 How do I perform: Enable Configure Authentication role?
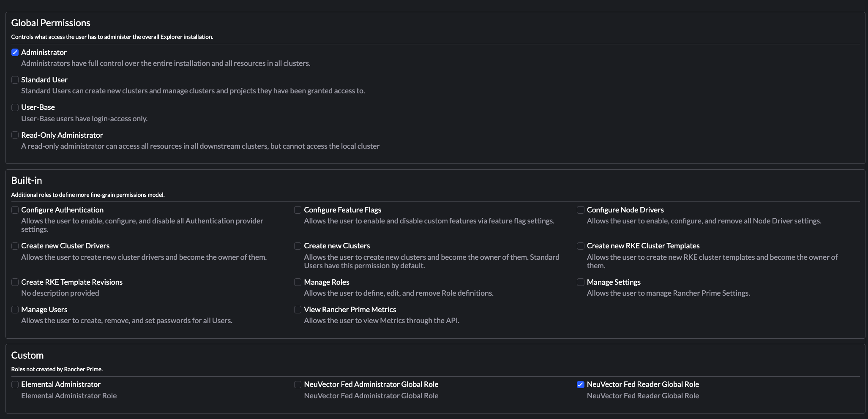pyautogui.click(x=15, y=210)
